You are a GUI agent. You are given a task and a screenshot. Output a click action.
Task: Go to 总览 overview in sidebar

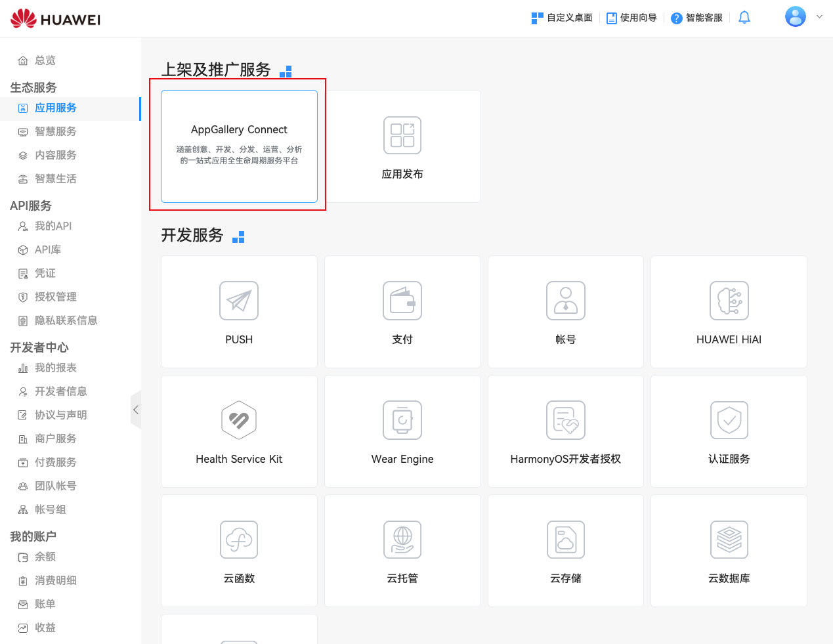click(x=45, y=60)
